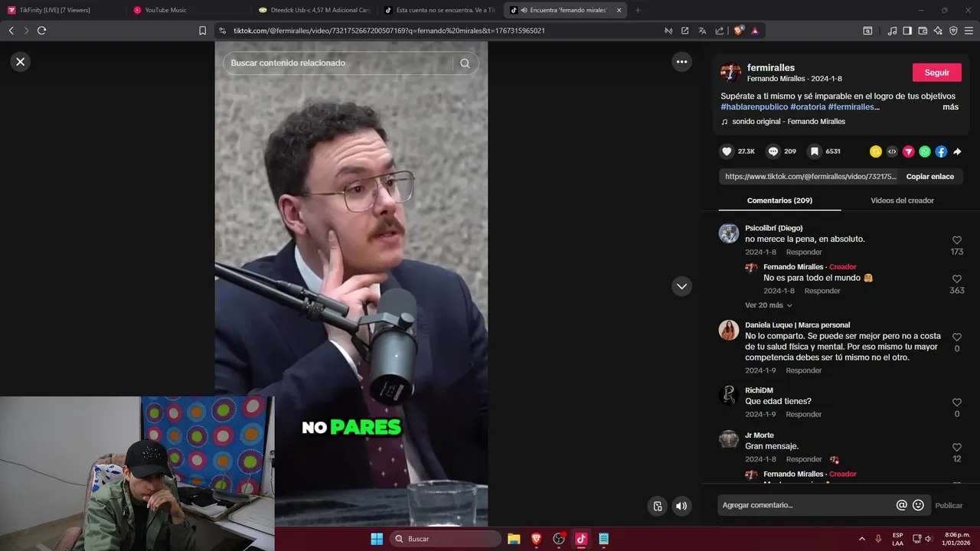This screenshot has width=980, height=551.
Task: Switch to YouTube Music browser tab
Action: pyautogui.click(x=189, y=10)
